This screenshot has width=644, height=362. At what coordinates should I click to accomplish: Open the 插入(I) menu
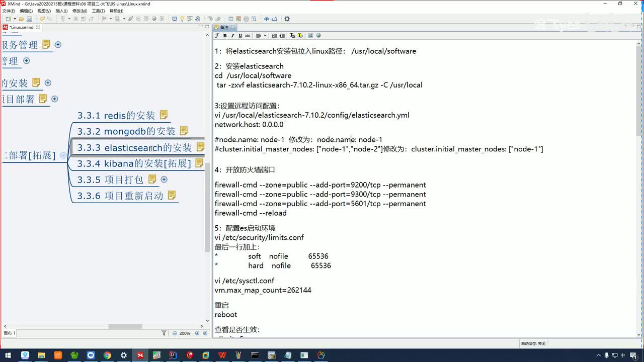coord(61,11)
